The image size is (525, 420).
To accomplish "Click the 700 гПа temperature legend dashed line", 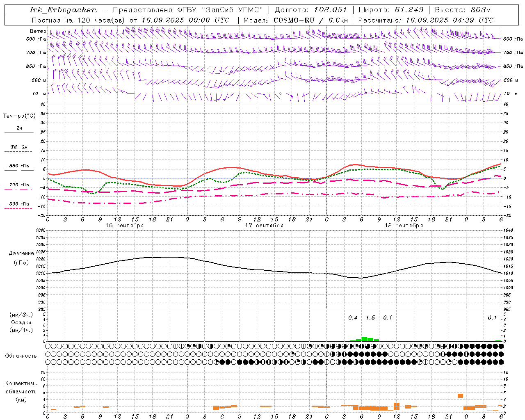I will pyautogui.click(x=19, y=190).
